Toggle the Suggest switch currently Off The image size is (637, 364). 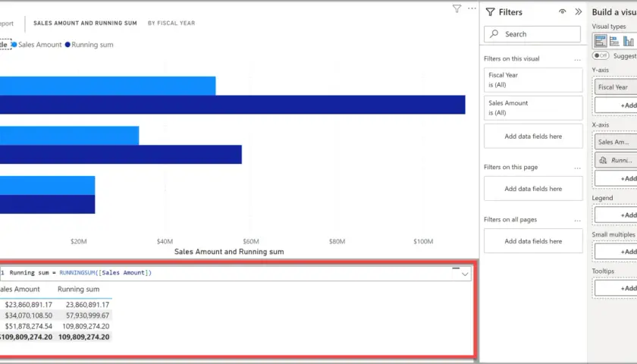pyautogui.click(x=601, y=55)
